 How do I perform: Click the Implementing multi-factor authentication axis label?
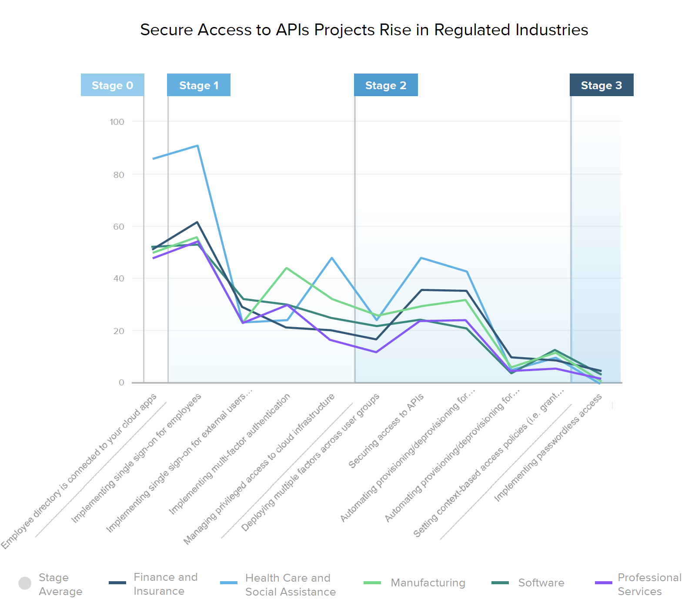[229, 454]
